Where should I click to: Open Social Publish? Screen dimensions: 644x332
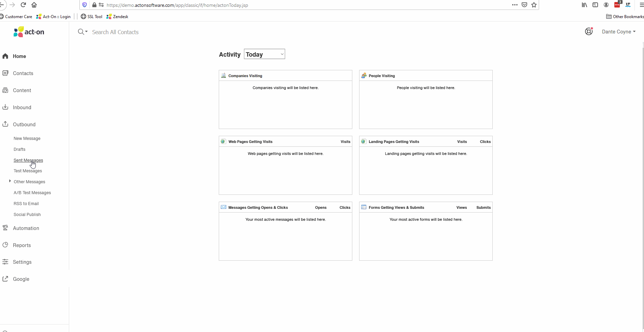pyautogui.click(x=27, y=215)
